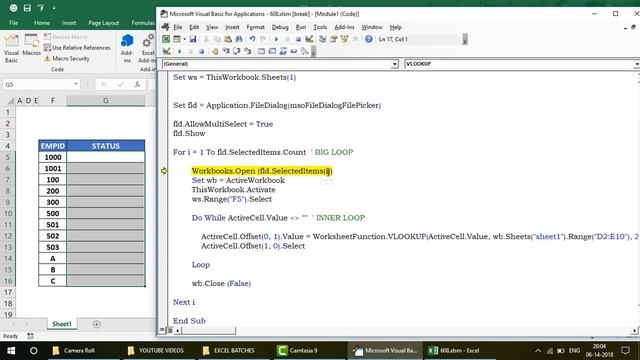This screenshot has height=360, width=640.
Task: Toggle Design Mode in Debug toolbar
Action: pos(167,51)
